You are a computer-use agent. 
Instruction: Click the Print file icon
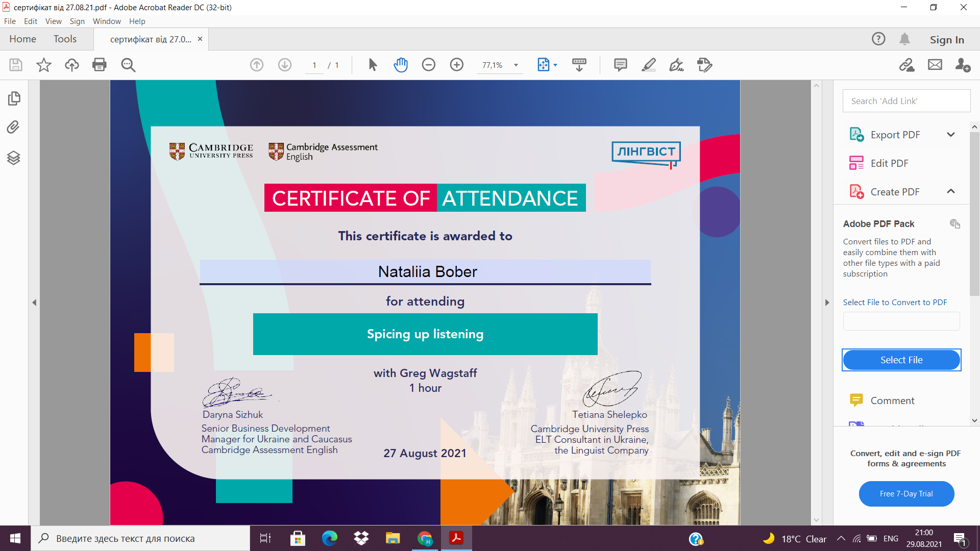tap(100, 65)
